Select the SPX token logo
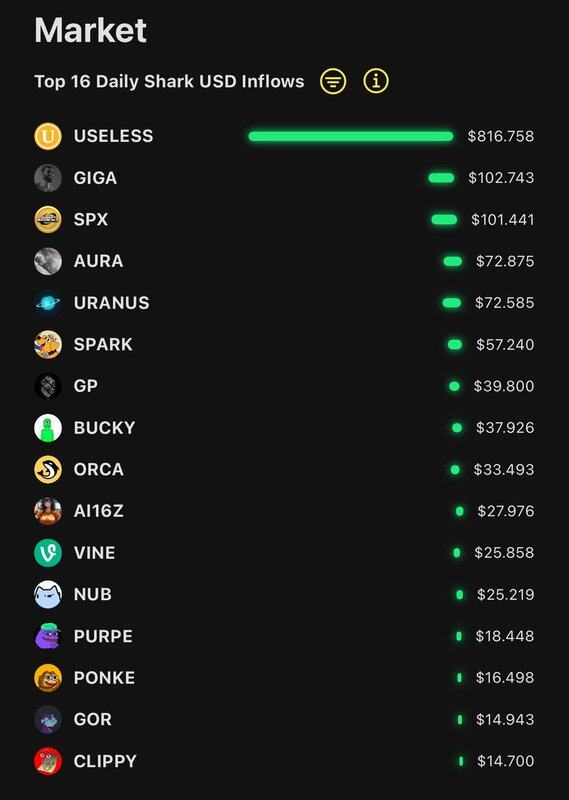Viewport: 569px width, 800px height. (x=48, y=219)
